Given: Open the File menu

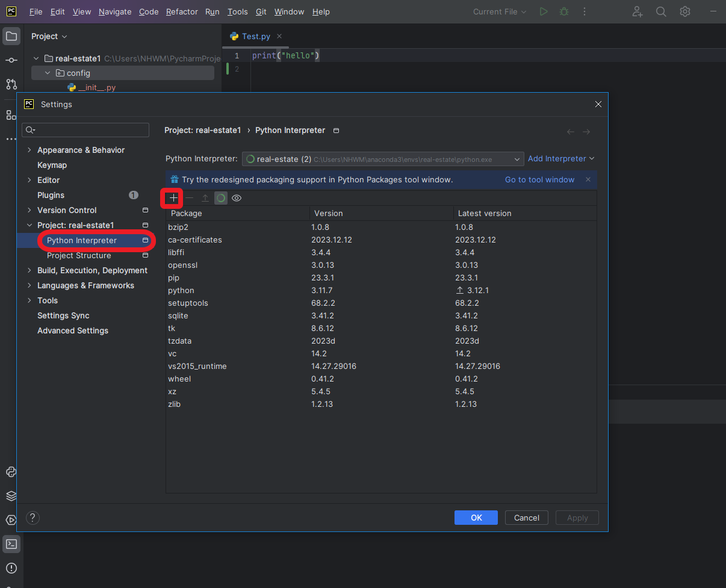Looking at the screenshot, I should 36,11.
